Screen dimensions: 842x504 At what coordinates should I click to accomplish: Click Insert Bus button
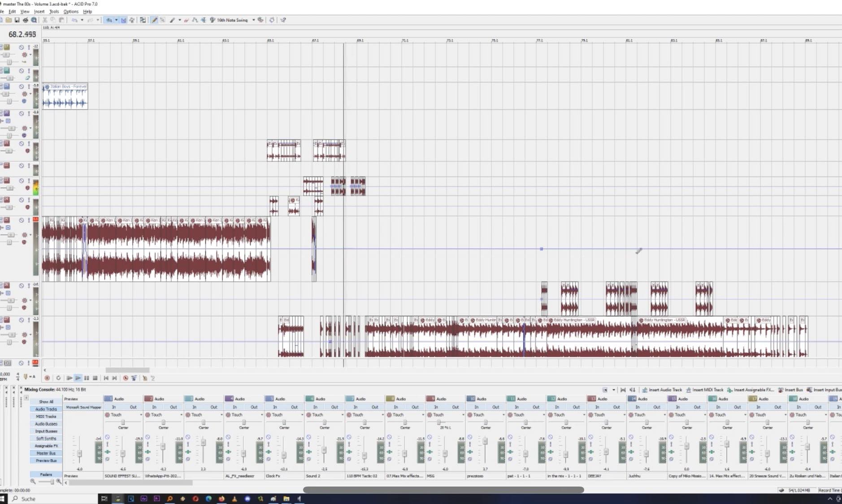[790, 390]
